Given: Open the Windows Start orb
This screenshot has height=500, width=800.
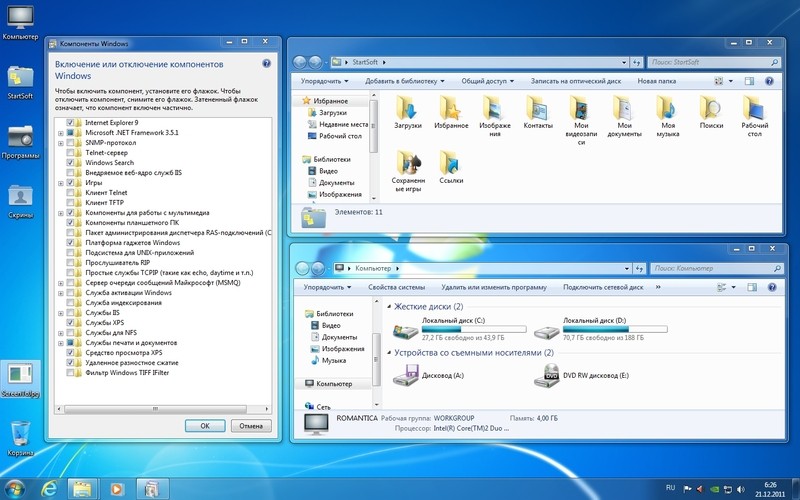Looking at the screenshot, I should 14,489.
